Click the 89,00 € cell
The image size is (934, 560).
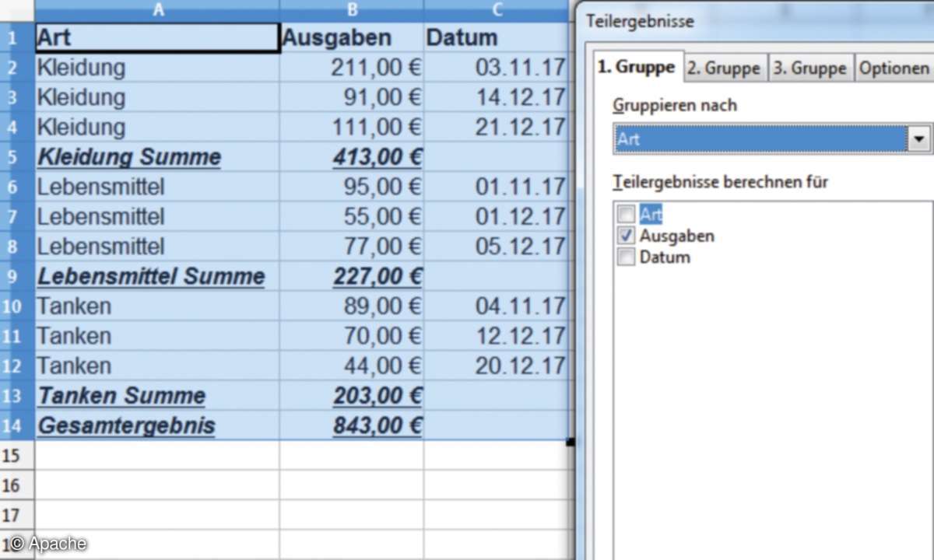tap(352, 306)
